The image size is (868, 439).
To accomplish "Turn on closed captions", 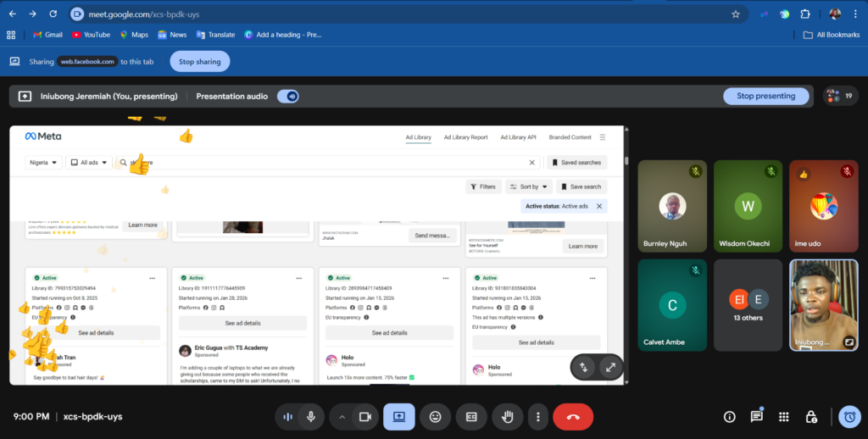I will coord(471,417).
